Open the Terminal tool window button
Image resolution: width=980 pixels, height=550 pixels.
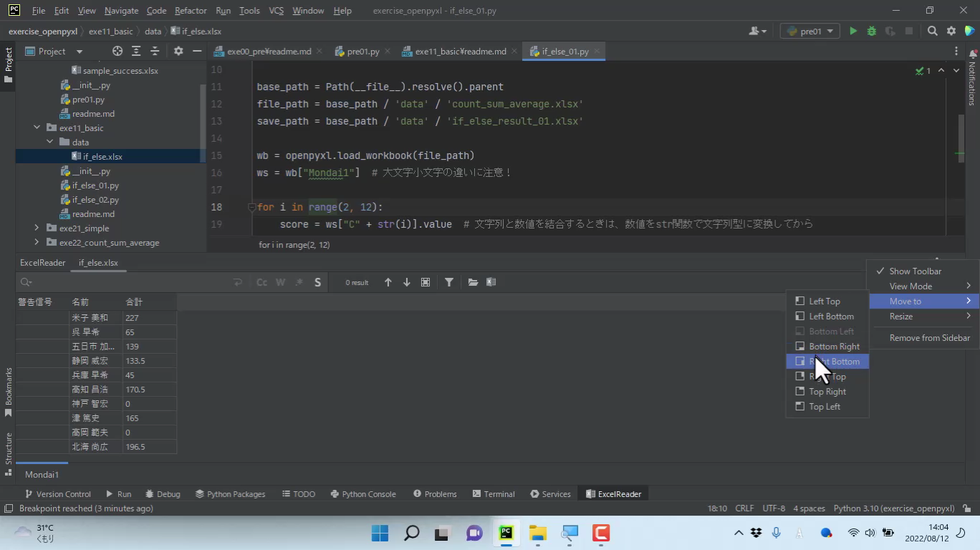493,494
